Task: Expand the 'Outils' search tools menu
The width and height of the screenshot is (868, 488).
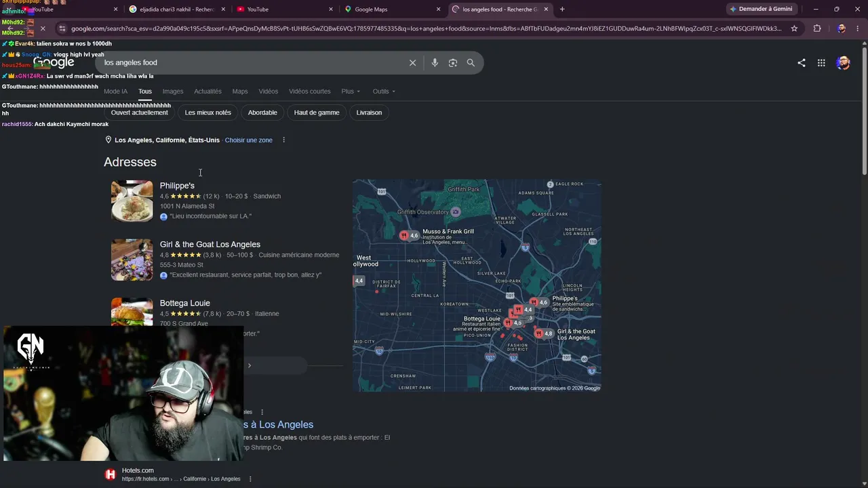Action: point(384,91)
